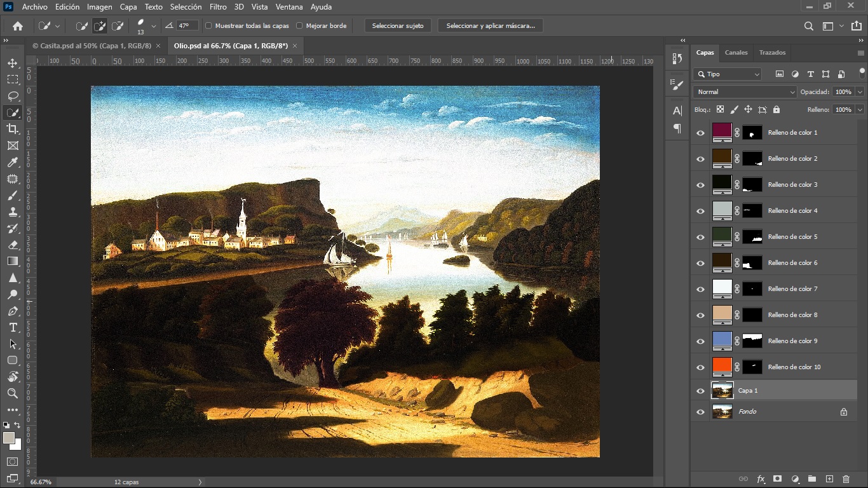Delete layer using the trash icon
The image size is (868, 488).
(x=846, y=479)
